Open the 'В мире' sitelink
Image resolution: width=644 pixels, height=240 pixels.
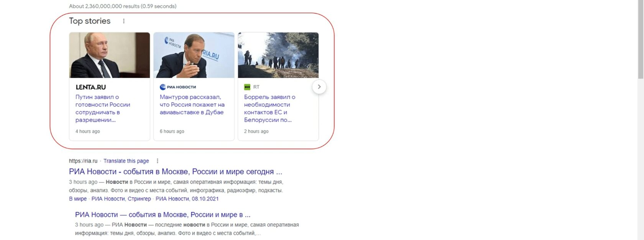point(78,199)
